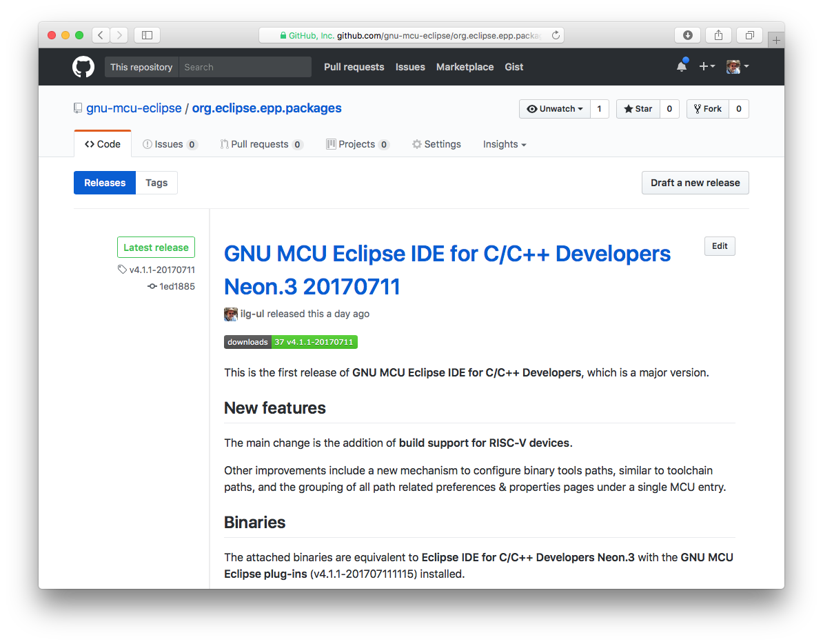Edit this release
Screen dimensions: 823x644
(720, 246)
